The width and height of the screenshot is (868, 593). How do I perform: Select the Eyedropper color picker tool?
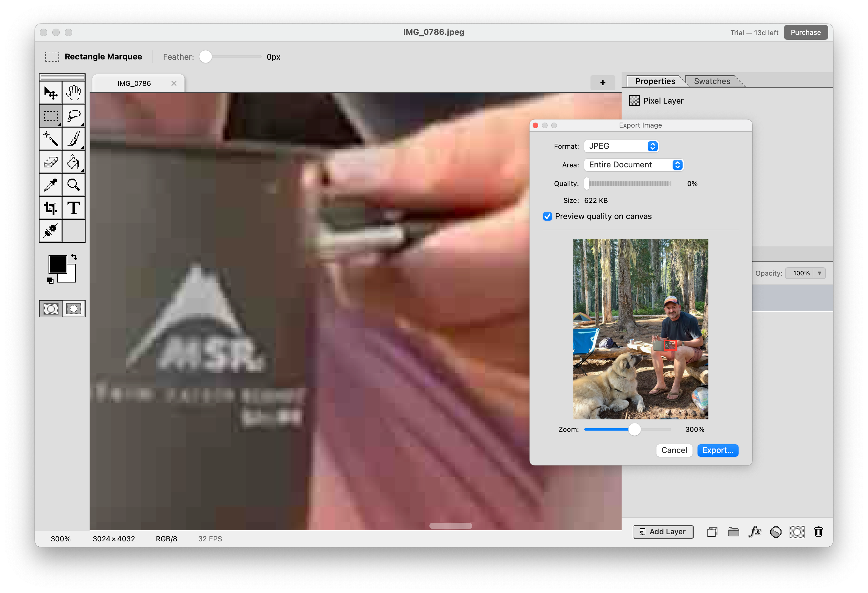pyautogui.click(x=51, y=185)
